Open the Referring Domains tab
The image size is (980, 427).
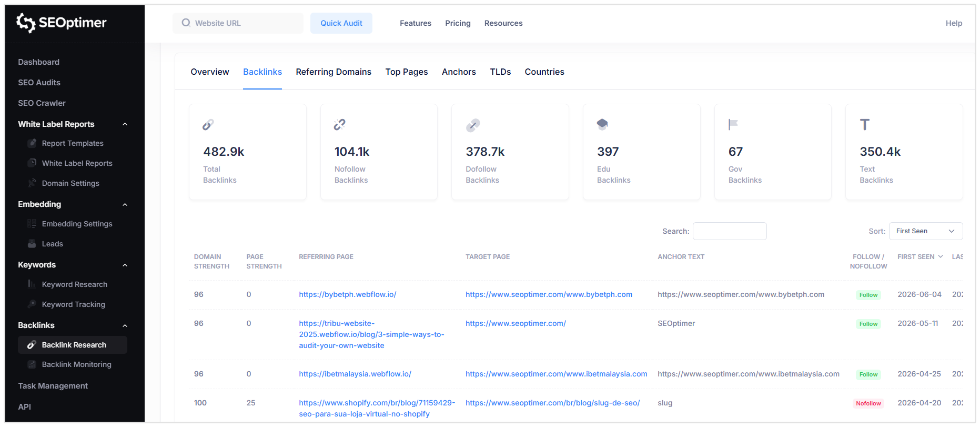click(334, 72)
